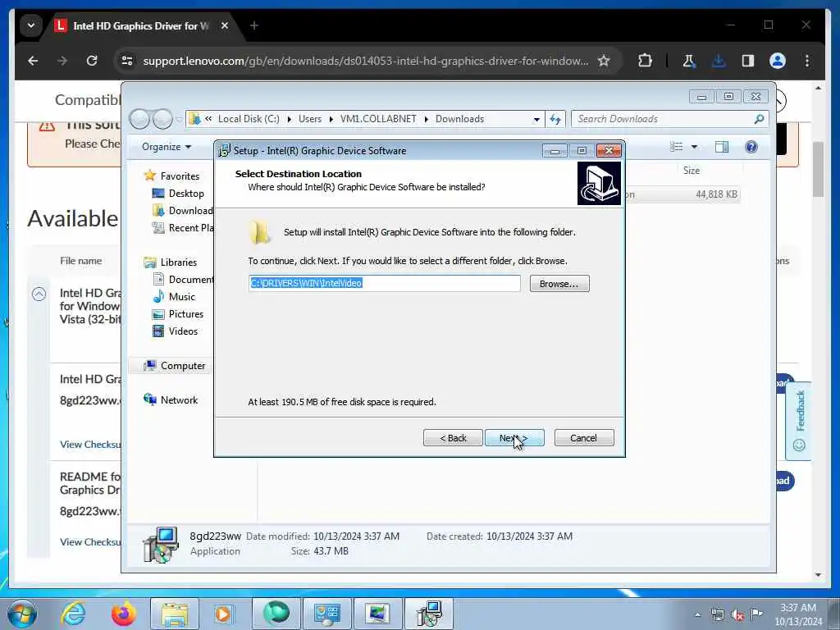Open Chrome's three-dot menu
The image size is (840, 630).
tap(807, 61)
